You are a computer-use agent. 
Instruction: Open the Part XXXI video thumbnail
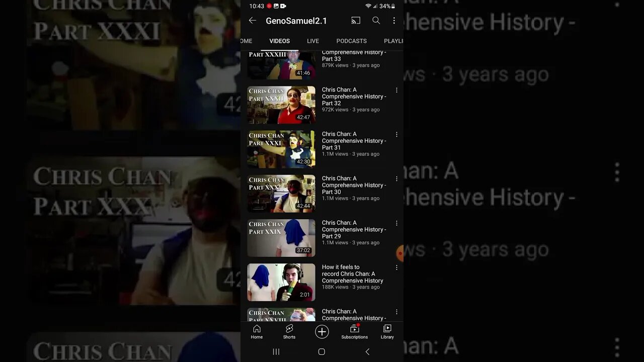pos(281,149)
